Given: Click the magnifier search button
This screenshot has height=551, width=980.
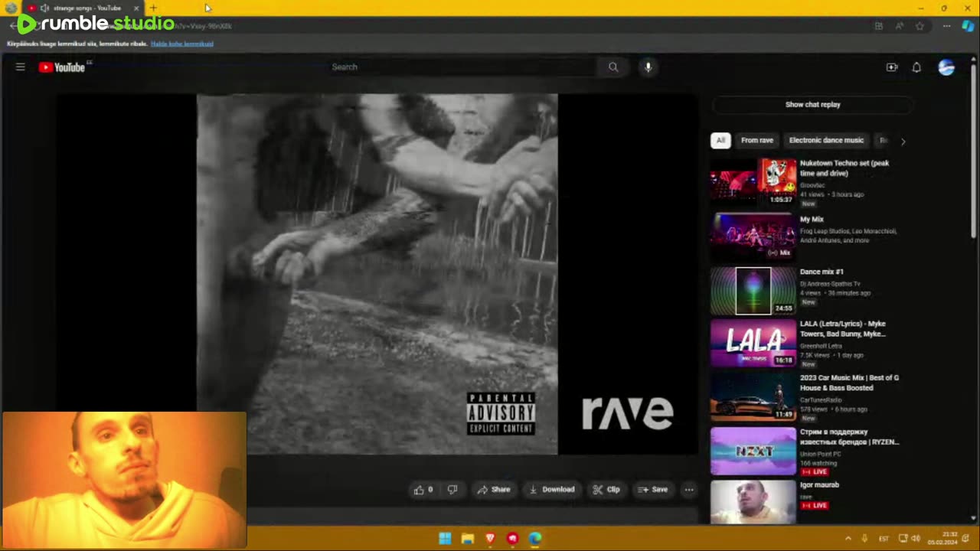Looking at the screenshot, I should pyautogui.click(x=613, y=67).
